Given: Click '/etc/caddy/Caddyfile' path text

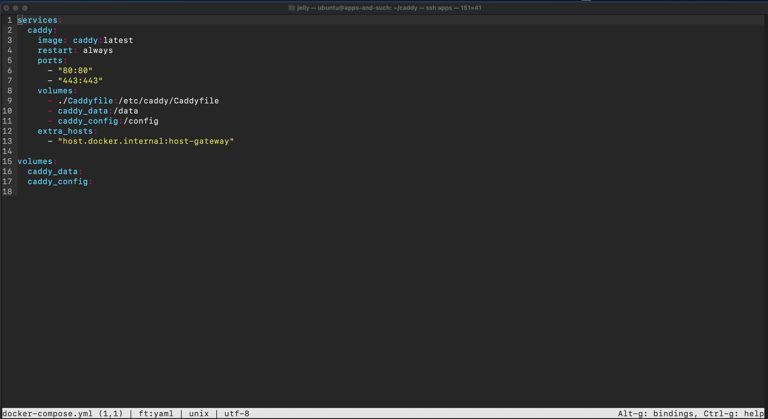Looking at the screenshot, I should 168,101.
